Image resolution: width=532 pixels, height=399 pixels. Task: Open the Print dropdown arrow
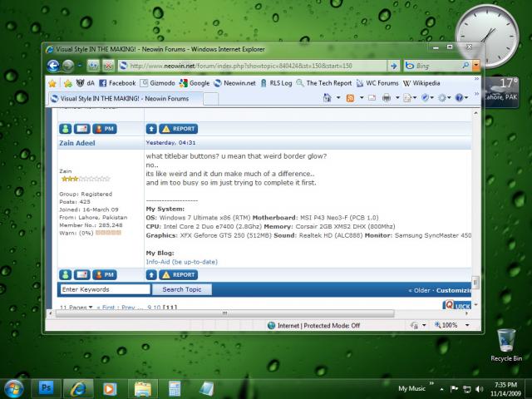tap(397, 98)
